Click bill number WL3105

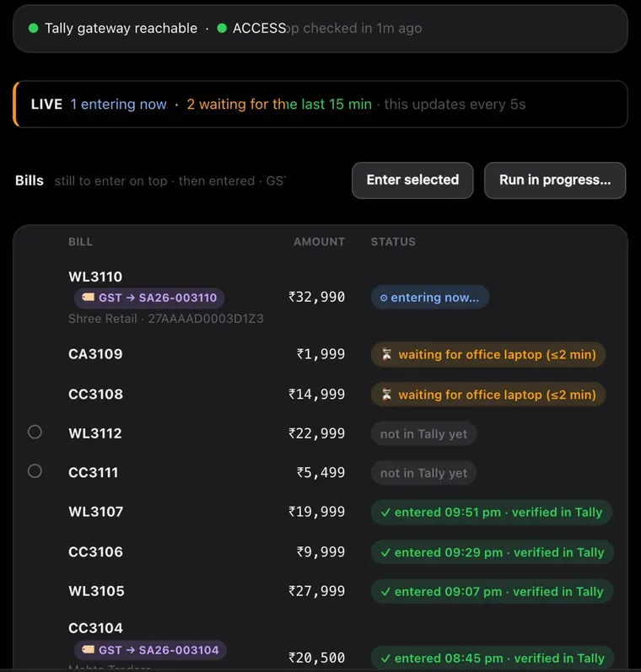pos(96,591)
